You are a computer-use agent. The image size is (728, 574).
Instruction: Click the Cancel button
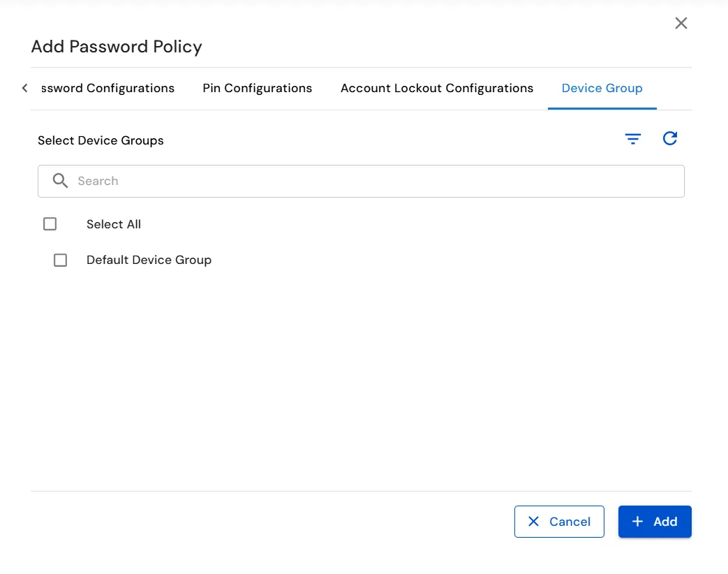pyautogui.click(x=559, y=522)
